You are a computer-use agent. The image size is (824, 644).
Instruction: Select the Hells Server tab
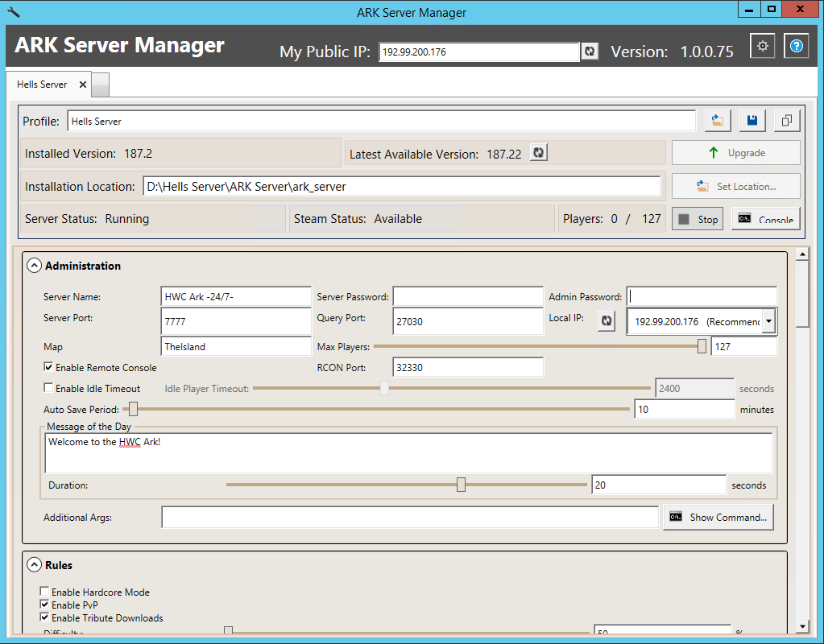click(42, 85)
